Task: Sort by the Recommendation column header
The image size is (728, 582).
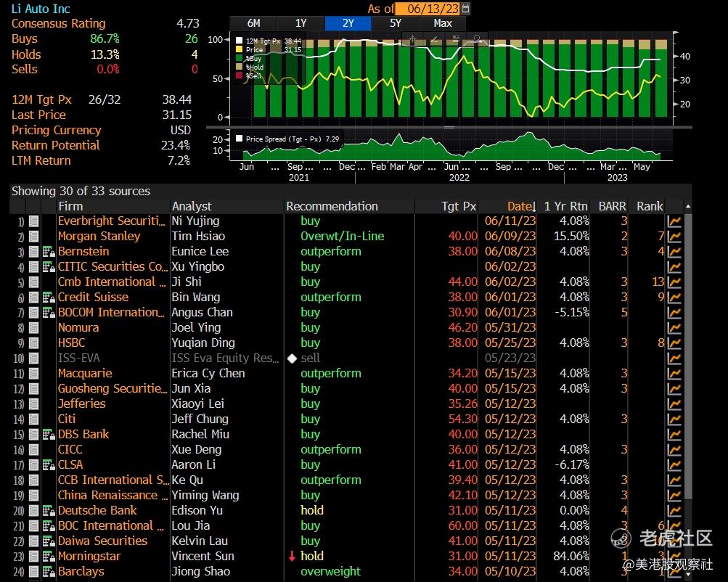Action: click(x=332, y=207)
